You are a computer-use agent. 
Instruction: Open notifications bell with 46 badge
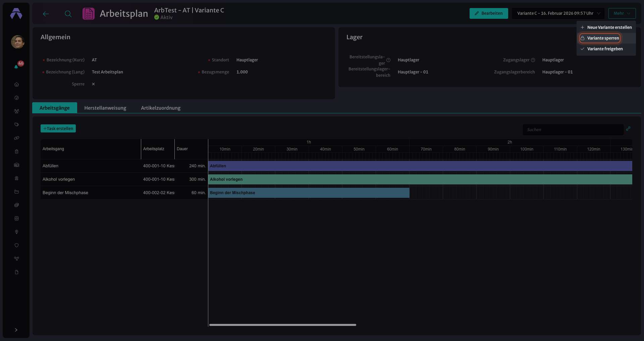16,66
